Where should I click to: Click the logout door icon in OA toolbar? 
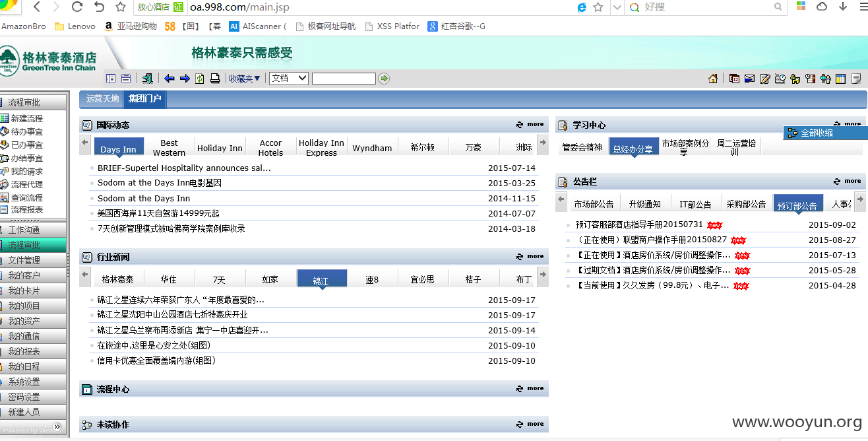pos(148,79)
